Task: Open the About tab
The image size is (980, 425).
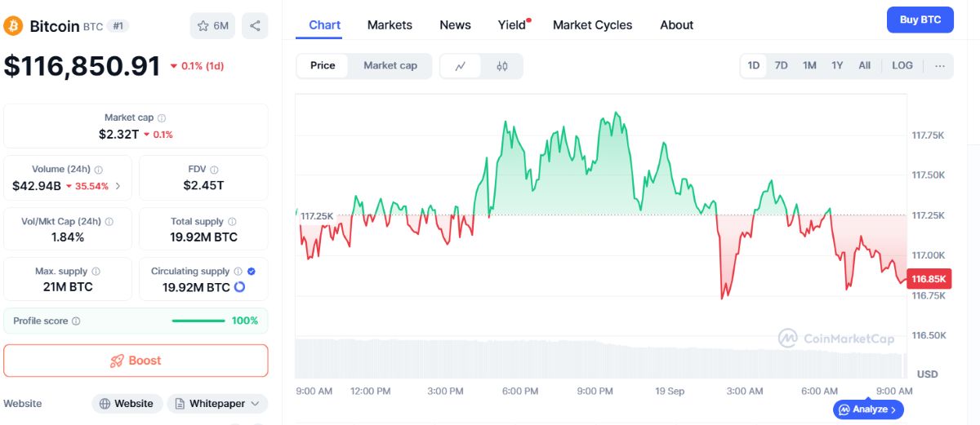Action: point(676,25)
